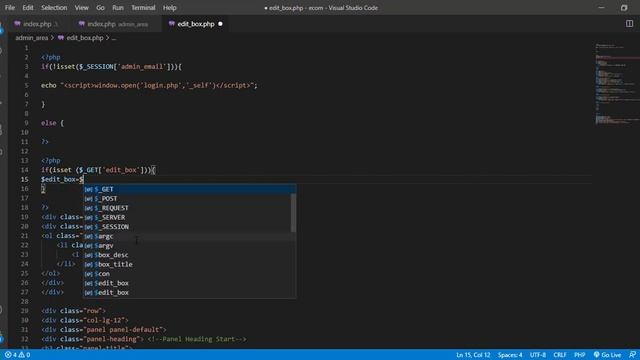Viewport: 640px width, 360px height.
Task: Open the Help menu
Action: [169, 8]
